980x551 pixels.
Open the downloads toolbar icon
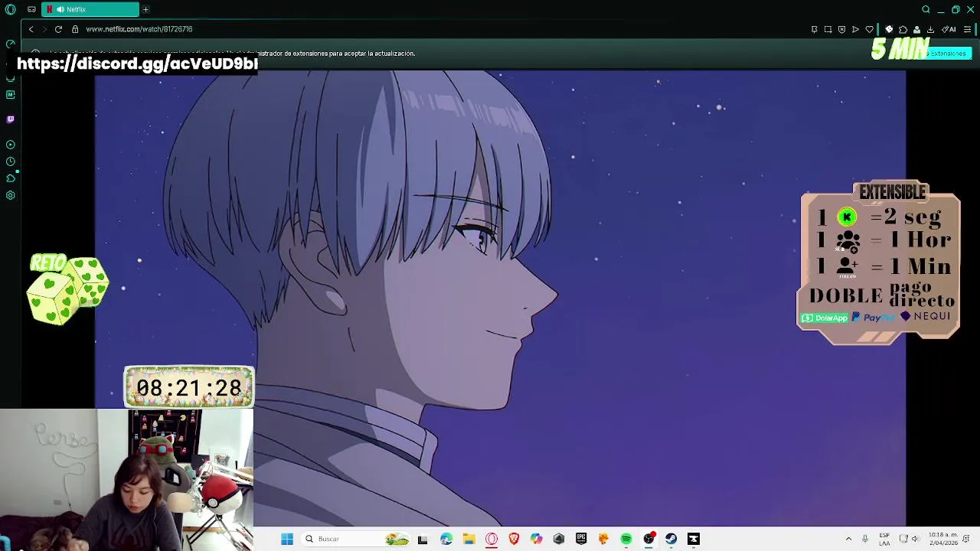(930, 29)
